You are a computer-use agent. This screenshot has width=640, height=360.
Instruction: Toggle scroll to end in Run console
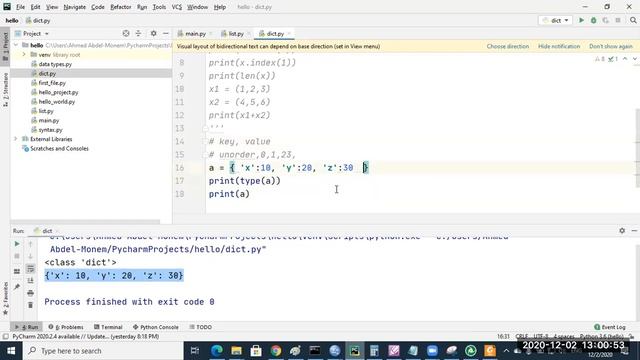(x=30, y=280)
